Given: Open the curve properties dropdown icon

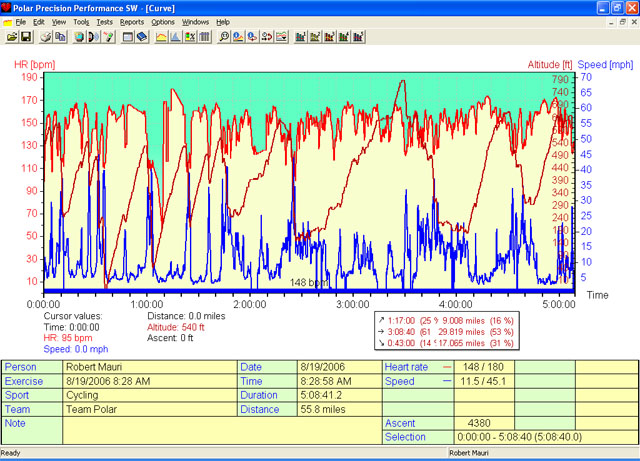Looking at the screenshot, I should [282, 37].
